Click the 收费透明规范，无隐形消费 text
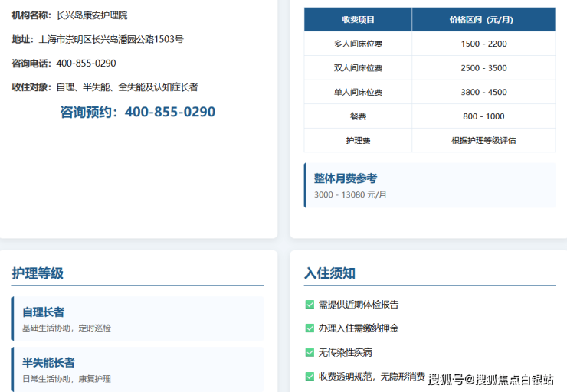The width and height of the screenshot is (567, 392). click(372, 377)
